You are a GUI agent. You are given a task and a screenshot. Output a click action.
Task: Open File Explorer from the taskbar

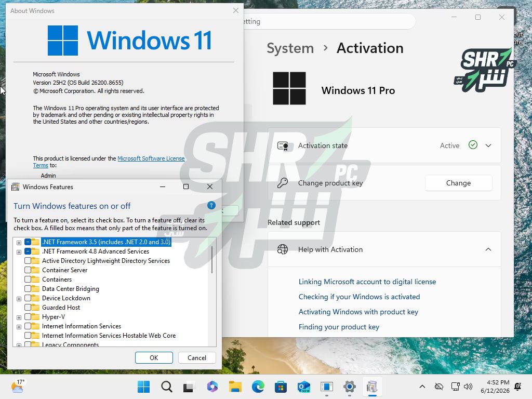[235, 387]
